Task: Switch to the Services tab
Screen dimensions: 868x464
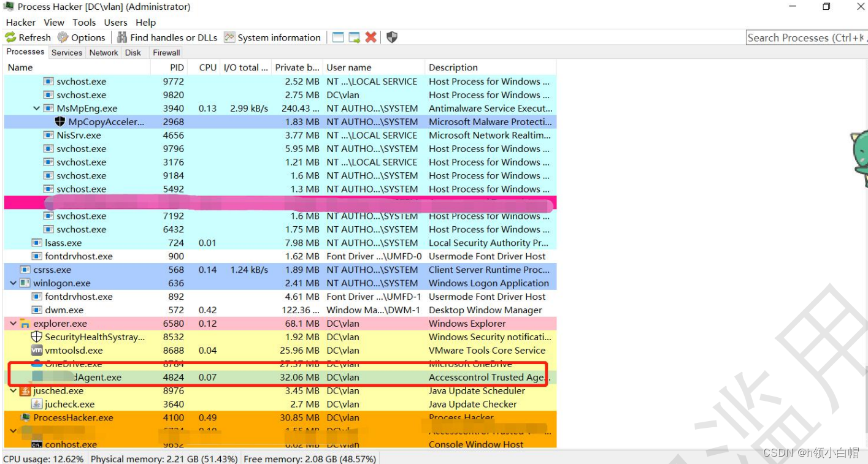Action: [67, 53]
